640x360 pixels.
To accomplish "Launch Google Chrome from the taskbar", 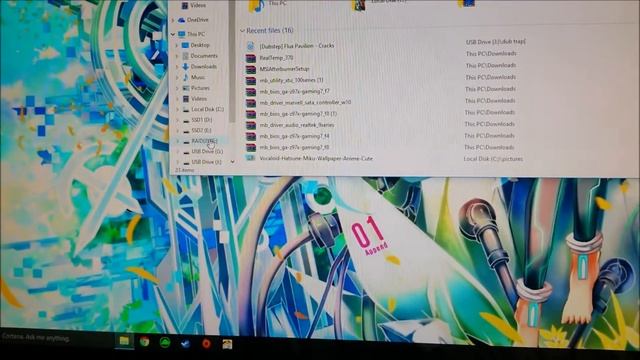I will coord(144,342).
